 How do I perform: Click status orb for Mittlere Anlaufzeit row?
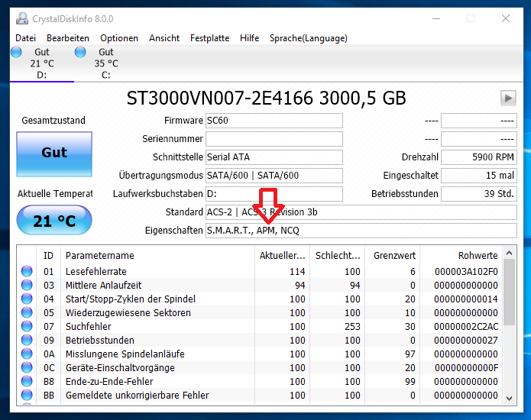pos(27,285)
